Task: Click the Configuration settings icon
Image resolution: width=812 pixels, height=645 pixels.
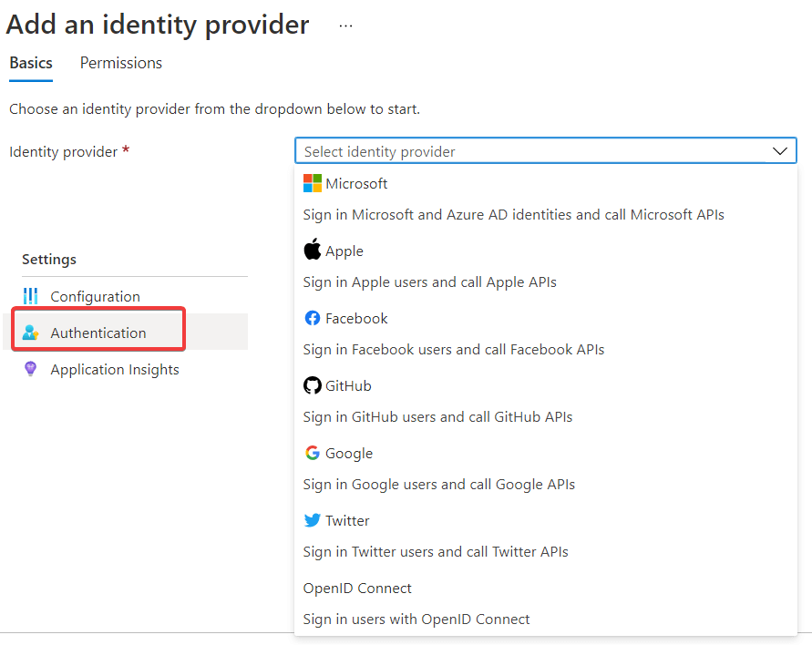Action: click(x=31, y=296)
